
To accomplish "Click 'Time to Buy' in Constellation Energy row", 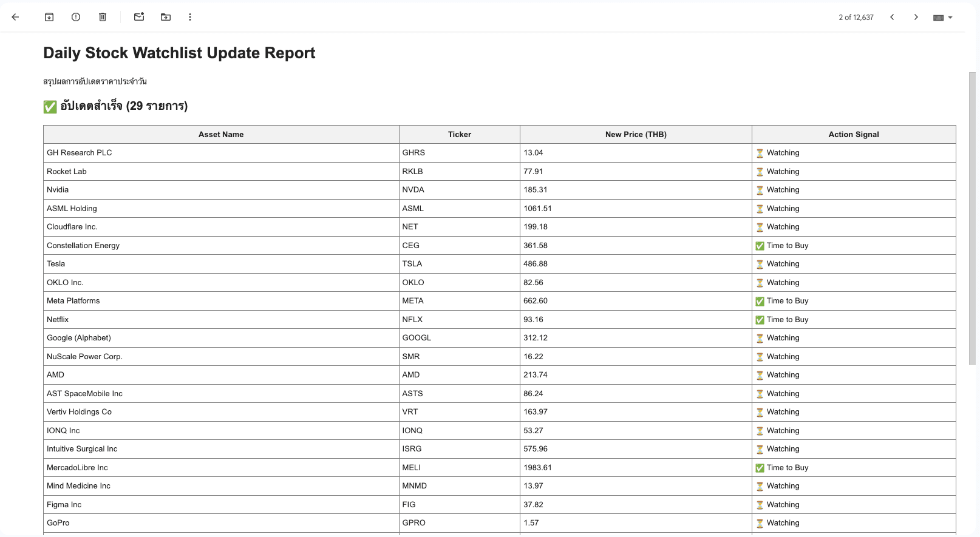I will point(787,246).
